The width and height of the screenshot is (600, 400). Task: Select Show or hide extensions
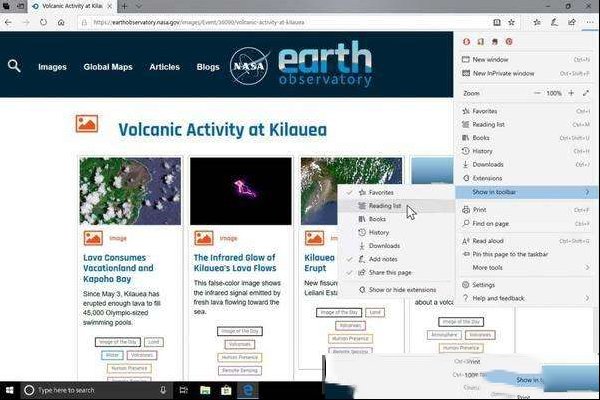coord(396,290)
